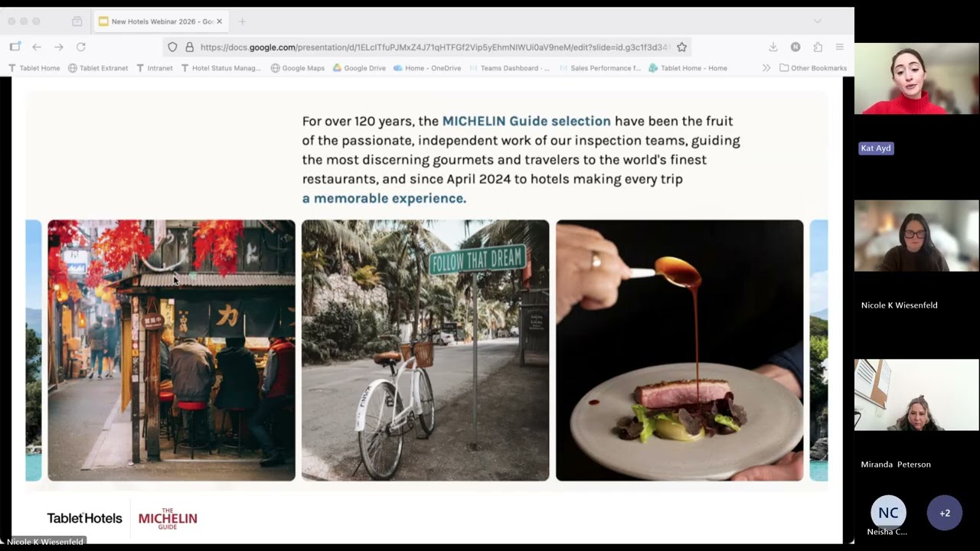The width and height of the screenshot is (980, 551).
Task: Close the New Hotels Webinar 2026 tab
Action: (219, 21)
